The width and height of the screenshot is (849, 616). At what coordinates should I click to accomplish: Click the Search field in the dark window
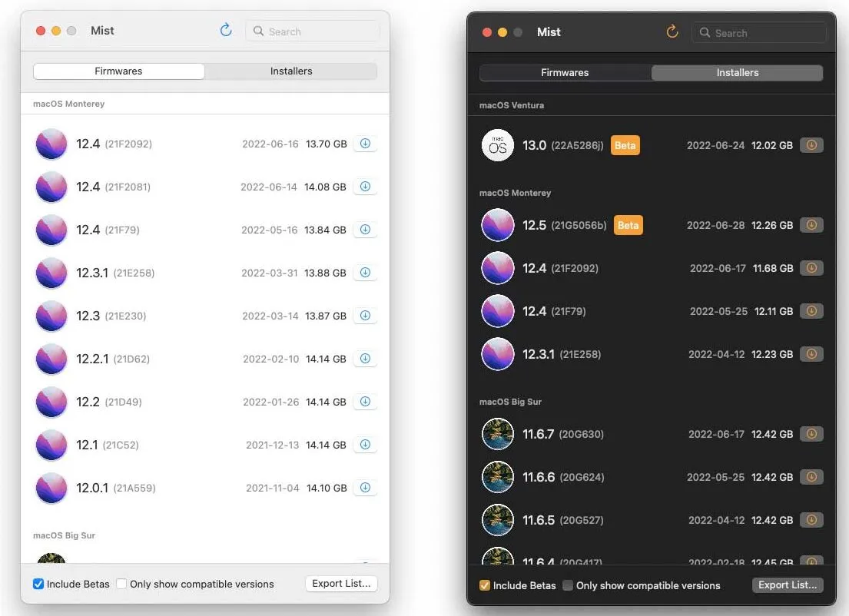pos(759,33)
